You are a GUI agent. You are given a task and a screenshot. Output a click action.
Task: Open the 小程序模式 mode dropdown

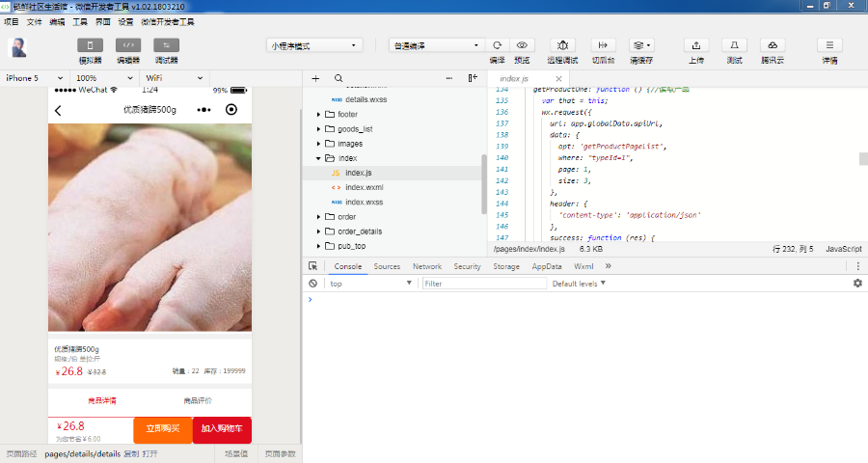point(313,45)
